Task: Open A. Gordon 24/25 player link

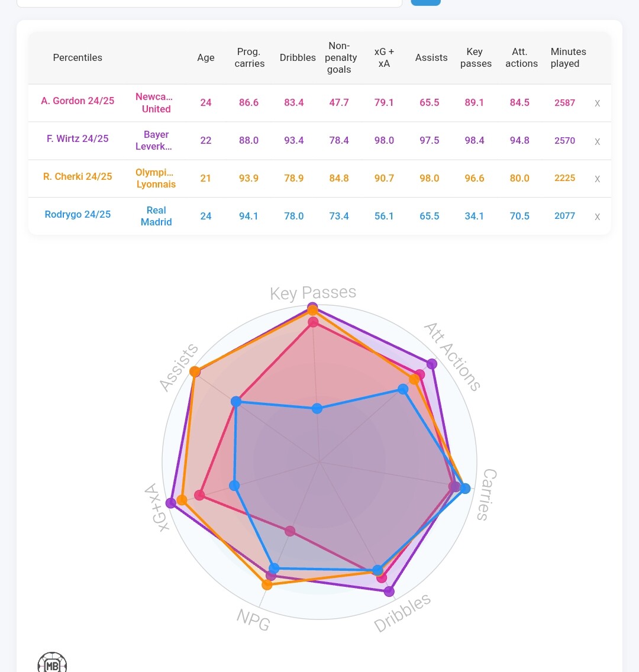Action: click(78, 101)
